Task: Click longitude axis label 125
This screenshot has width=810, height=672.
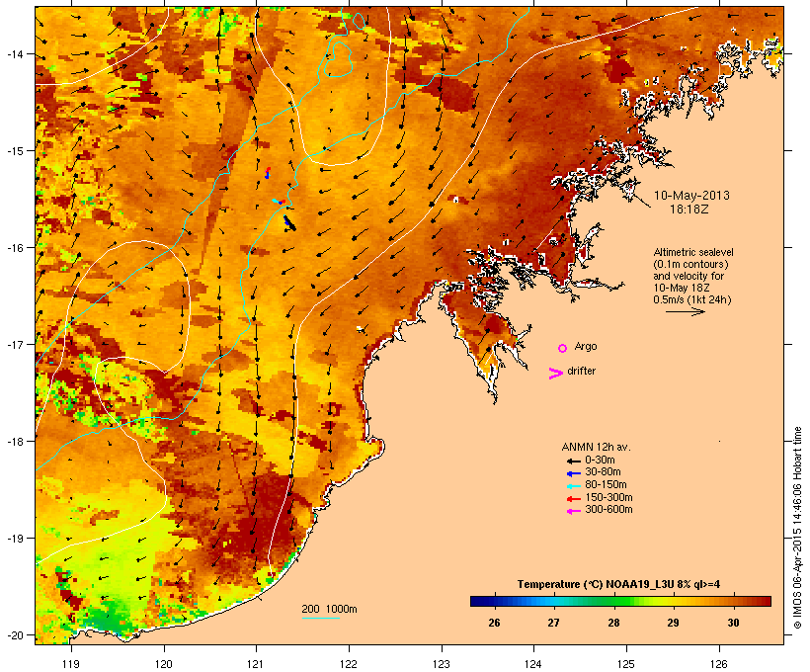Action: click(x=626, y=664)
